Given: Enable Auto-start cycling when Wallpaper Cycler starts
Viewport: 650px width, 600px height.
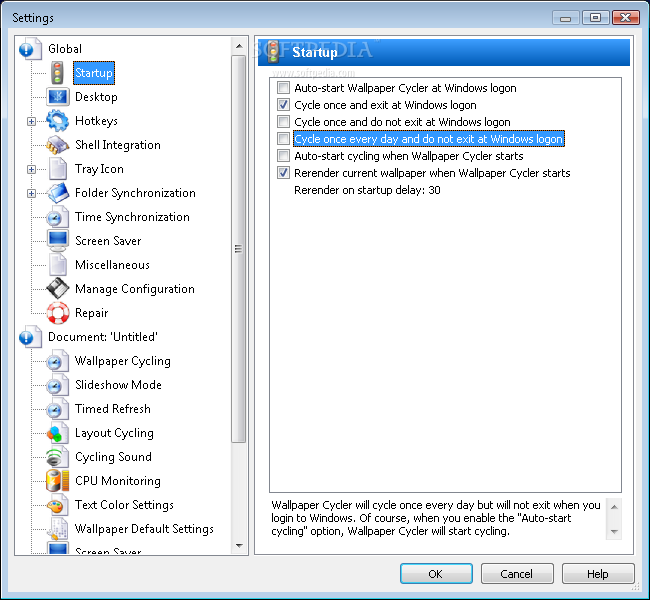Looking at the screenshot, I should 284,156.
